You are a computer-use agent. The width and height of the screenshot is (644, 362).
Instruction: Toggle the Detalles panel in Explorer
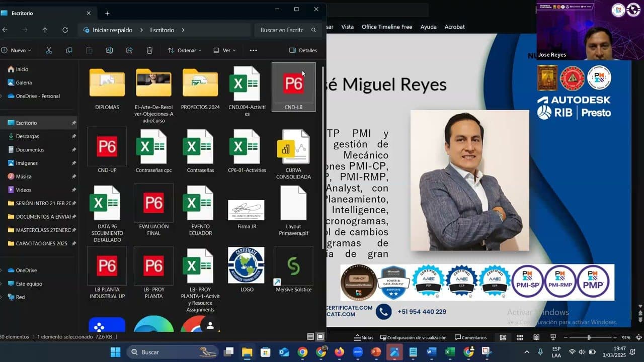(x=302, y=50)
